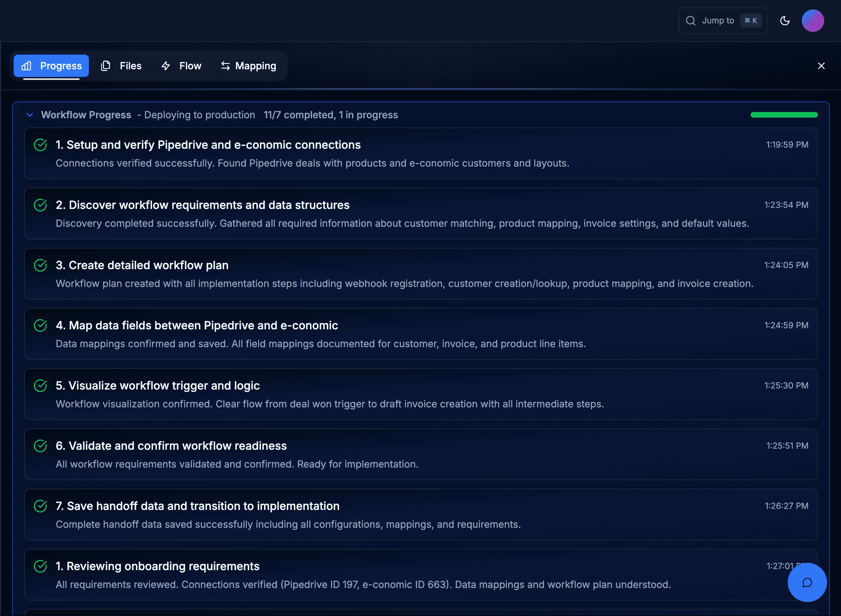
Task: Click Validate and confirm workflow readiness item
Action: (x=171, y=446)
